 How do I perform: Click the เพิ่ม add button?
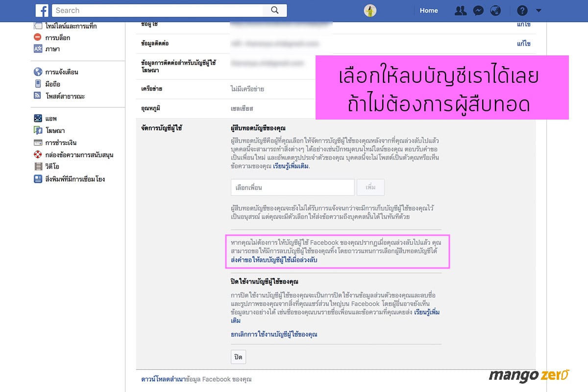coord(370,188)
